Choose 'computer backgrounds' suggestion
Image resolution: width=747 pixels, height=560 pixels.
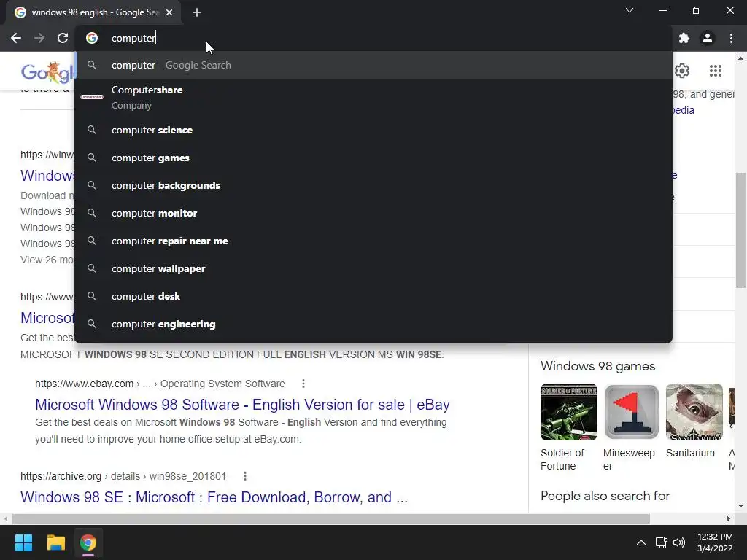click(x=373, y=185)
